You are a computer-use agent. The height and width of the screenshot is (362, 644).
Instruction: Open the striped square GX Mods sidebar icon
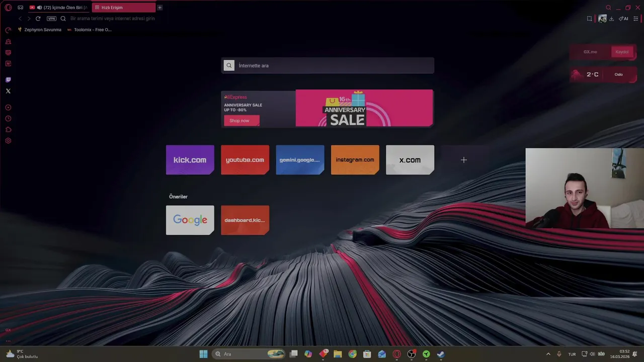point(8,52)
